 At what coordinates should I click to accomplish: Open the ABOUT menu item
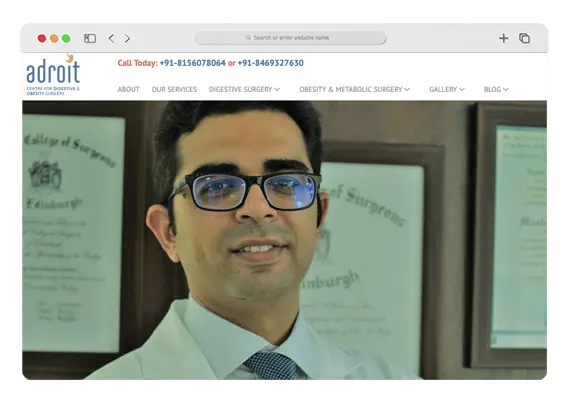[128, 89]
